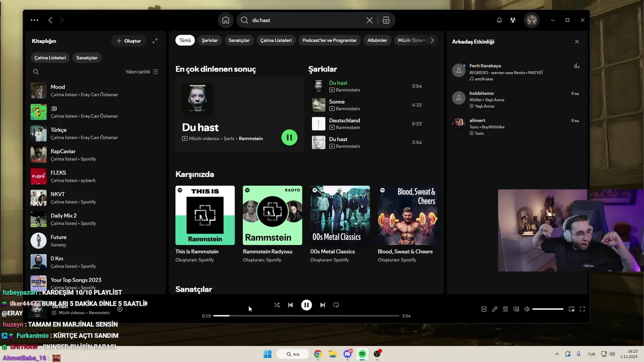Filter library by Sanatçılar chip

coord(87,58)
